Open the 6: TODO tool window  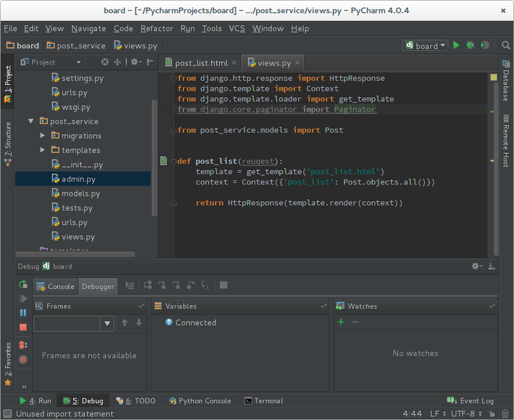(135, 401)
